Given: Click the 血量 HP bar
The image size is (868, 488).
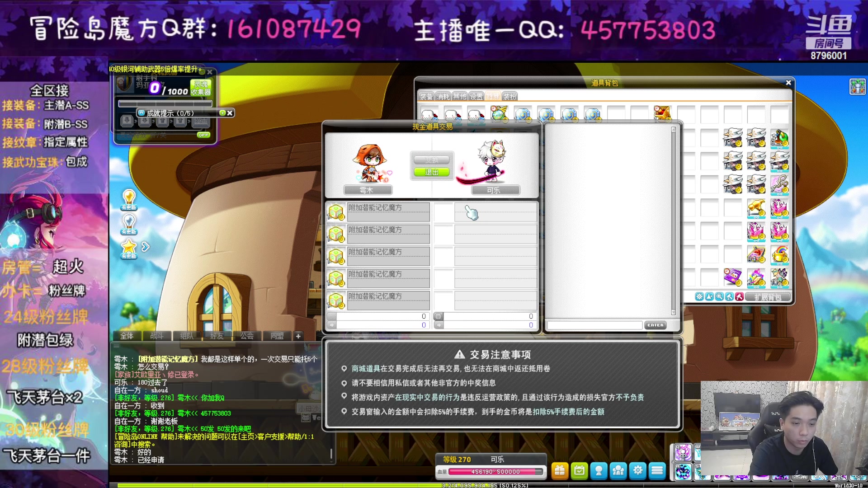Looking at the screenshot, I should click(x=495, y=471).
